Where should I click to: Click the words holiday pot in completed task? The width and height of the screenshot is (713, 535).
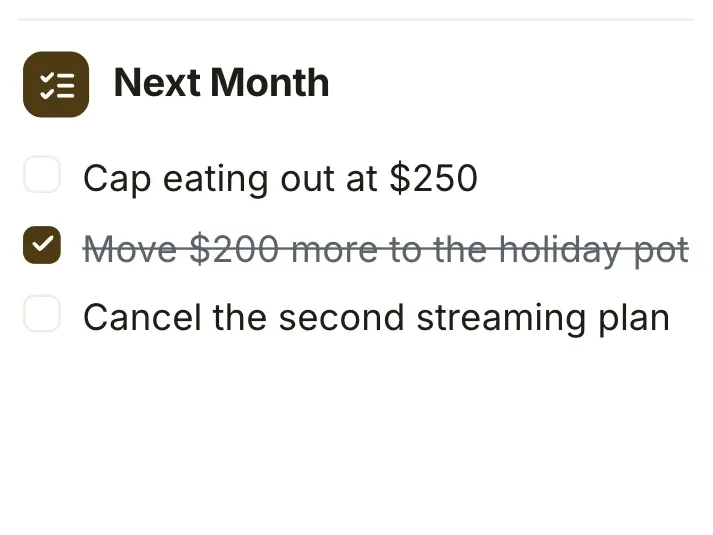point(594,250)
